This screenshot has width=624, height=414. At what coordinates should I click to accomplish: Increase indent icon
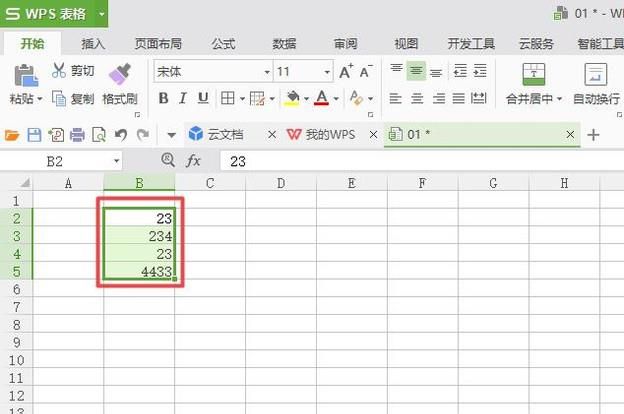coord(480,71)
